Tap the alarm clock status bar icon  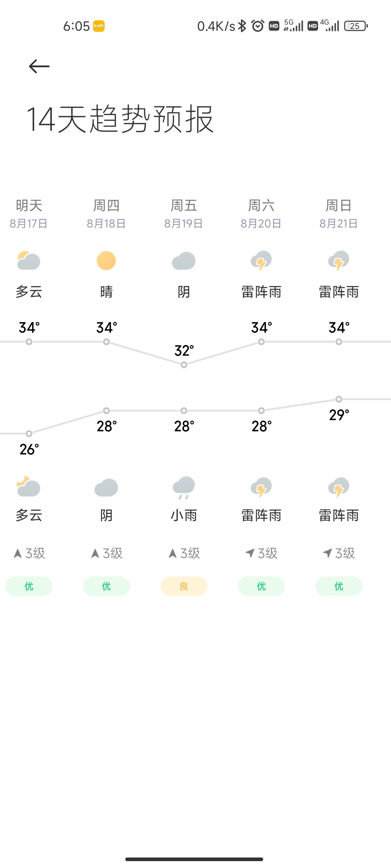[258, 26]
